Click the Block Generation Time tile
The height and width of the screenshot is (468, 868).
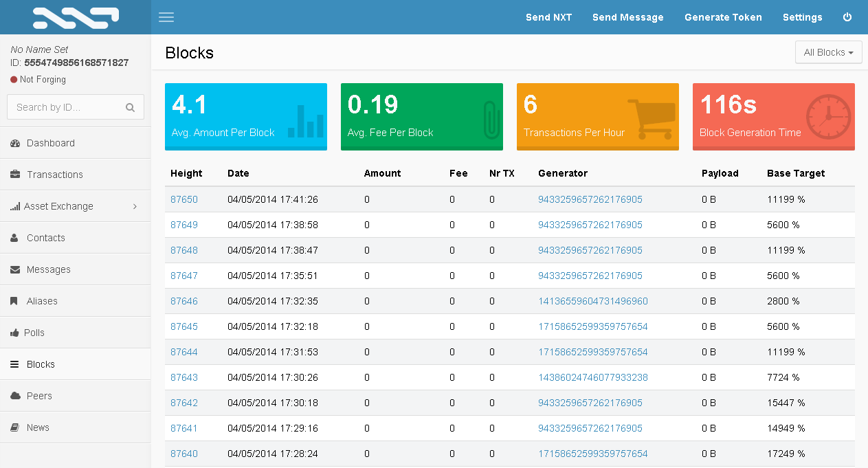pos(773,116)
